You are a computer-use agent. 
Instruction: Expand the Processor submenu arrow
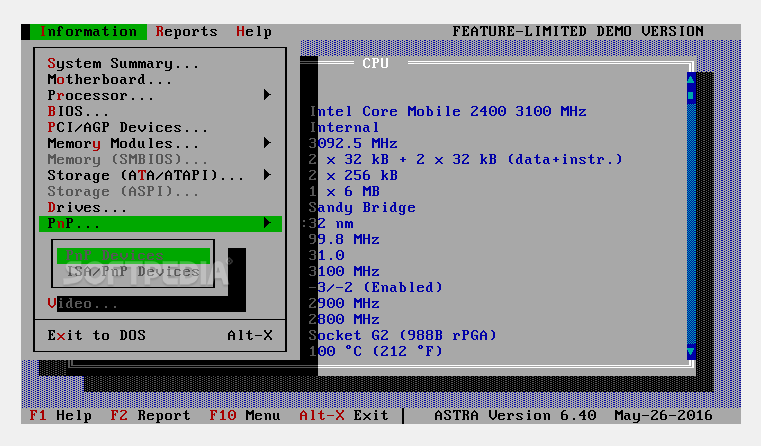point(267,95)
